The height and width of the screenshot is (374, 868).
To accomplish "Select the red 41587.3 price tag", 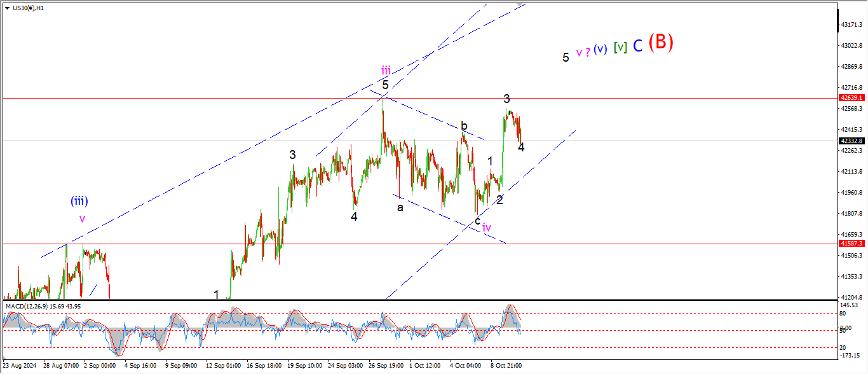I will [851, 244].
